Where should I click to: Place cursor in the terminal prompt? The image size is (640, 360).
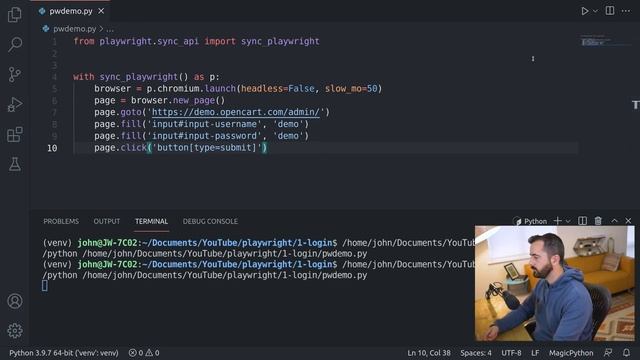point(44,286)
